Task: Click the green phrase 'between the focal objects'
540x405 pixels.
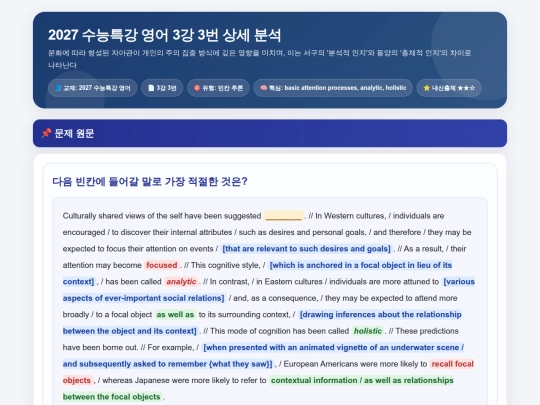Action: pos(112,397)
